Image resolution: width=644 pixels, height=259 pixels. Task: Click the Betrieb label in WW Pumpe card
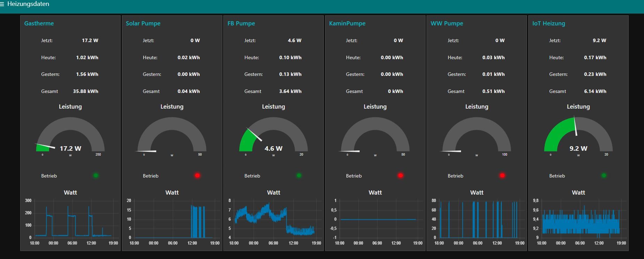(455, 176)
